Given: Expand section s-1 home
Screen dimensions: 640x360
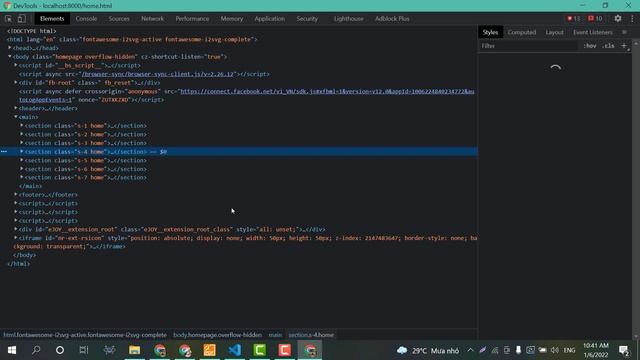Looking at the screenshot, I should coord(22,125).
